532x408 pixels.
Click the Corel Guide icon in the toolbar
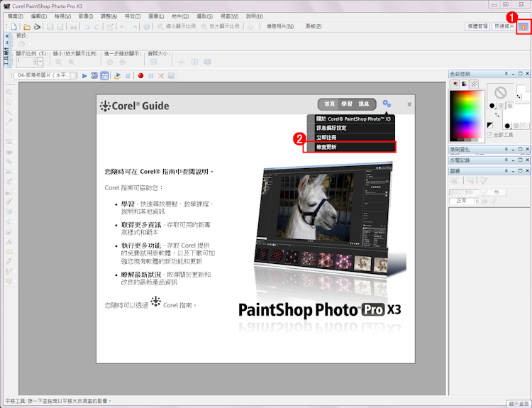[523, 26]
